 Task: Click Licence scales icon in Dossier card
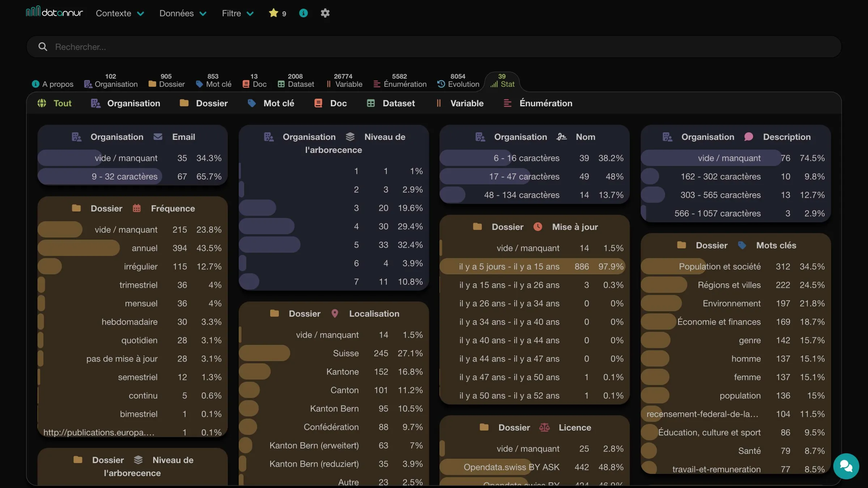point(544,427)
